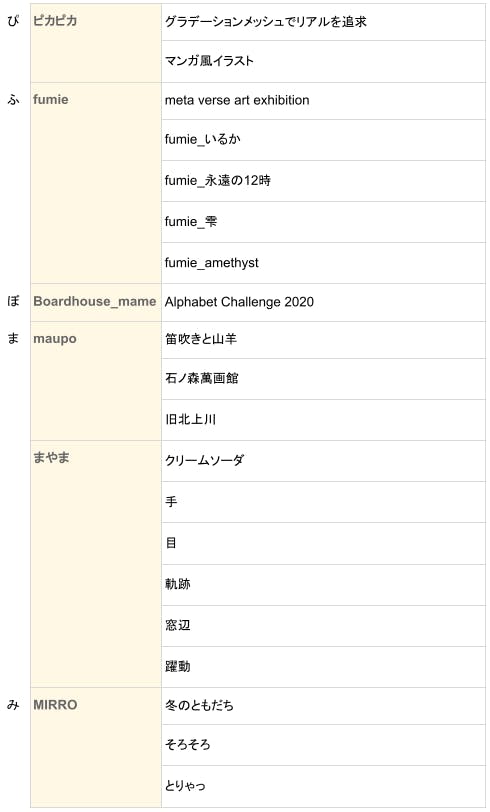Click the 軌跡 work title

(178, 584)
